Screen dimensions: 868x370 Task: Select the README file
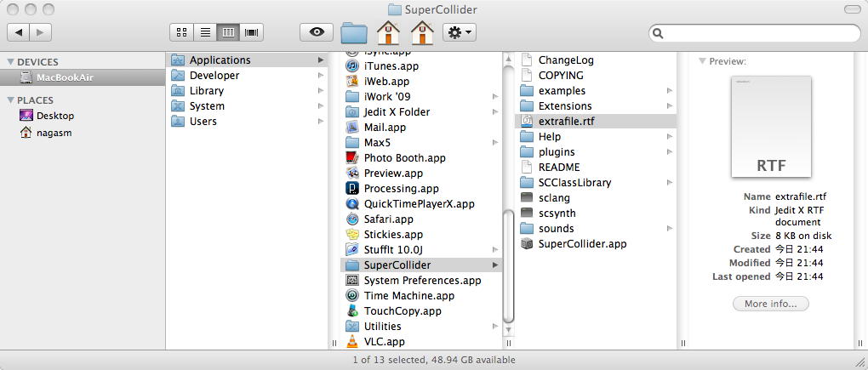(596, 167)
